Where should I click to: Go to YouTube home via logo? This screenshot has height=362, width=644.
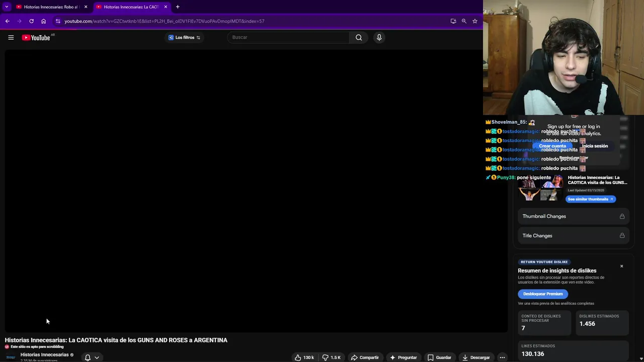pos(36,37)
